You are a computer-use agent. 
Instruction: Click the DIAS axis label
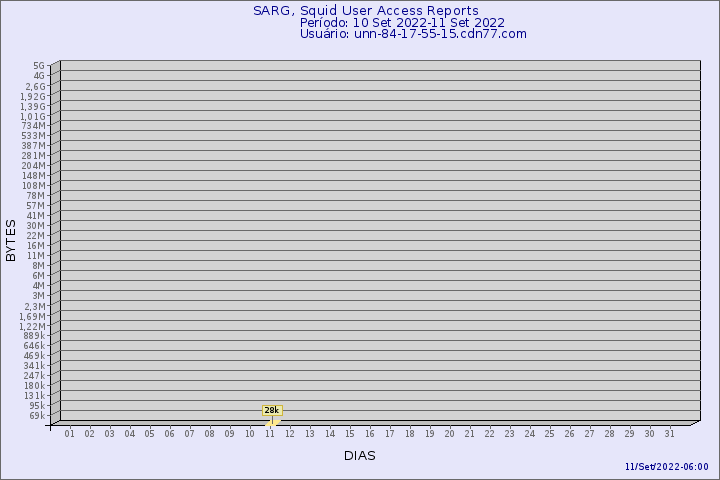(360, 456)
